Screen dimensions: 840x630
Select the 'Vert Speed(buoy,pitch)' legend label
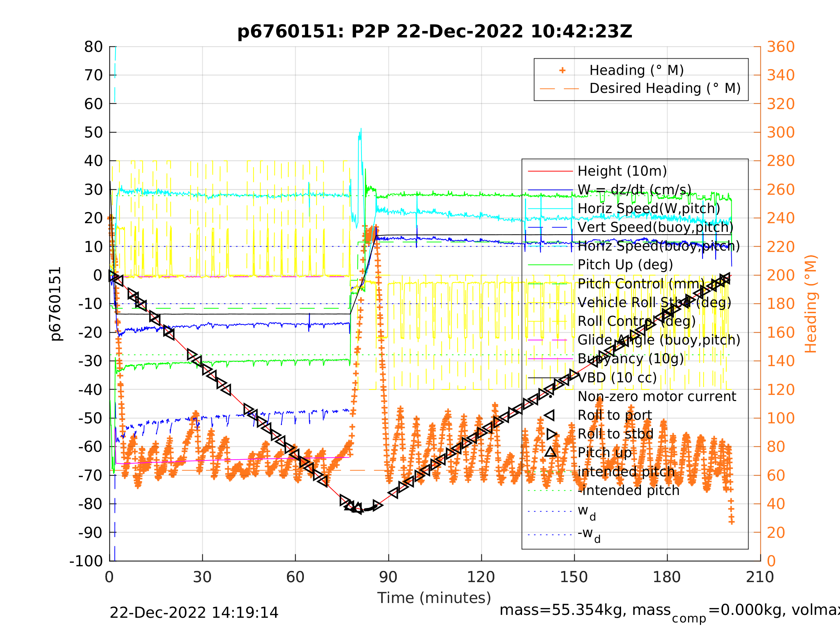point(655,227)
